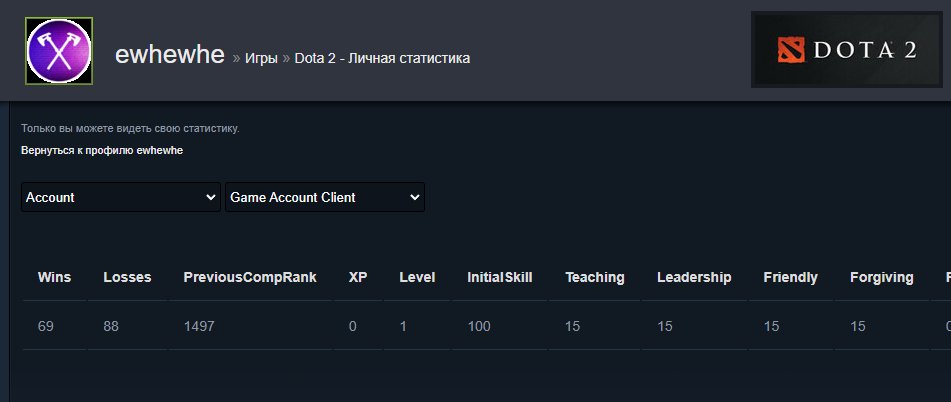The image size is (951, 402).
Task: Select the Level value 1
Action: [403, 326]
